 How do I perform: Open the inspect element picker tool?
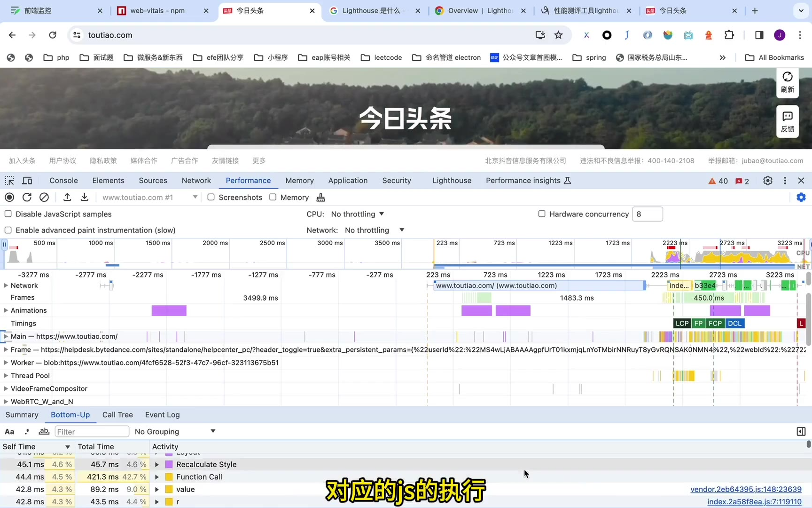tap(9, 181)
